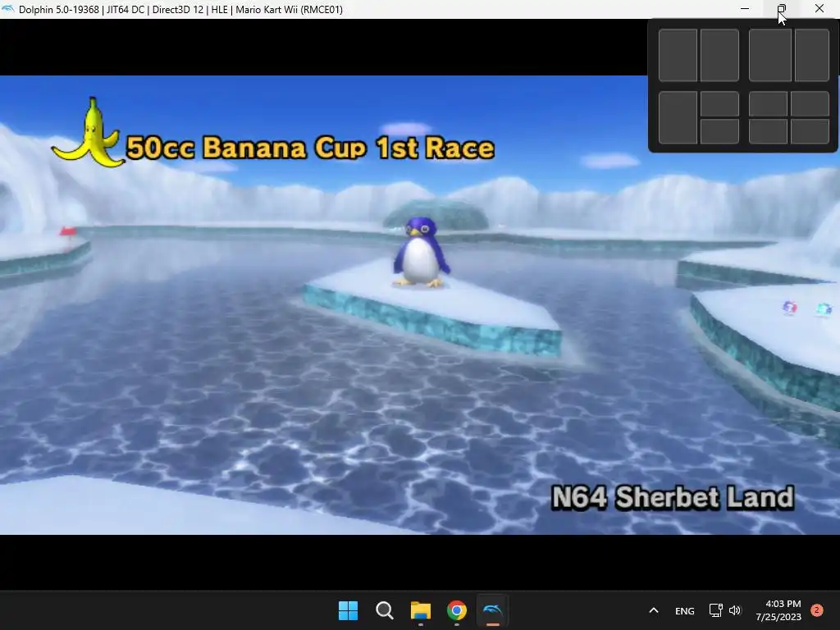This screenshot has height=630, width=840.
Task: Click the maximize button on the Dolphin window
Action: tap(782, 9)
